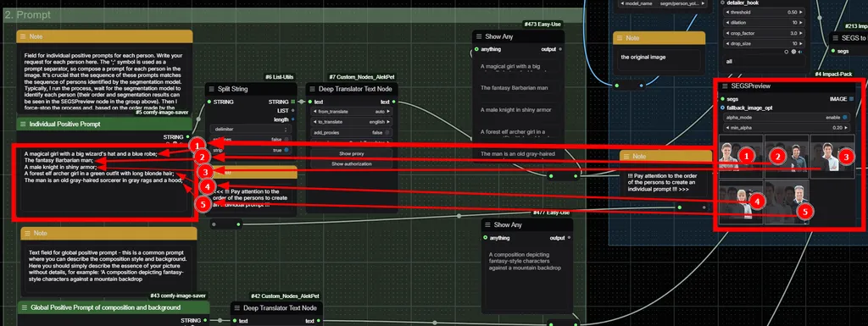
Task: Click the #473 Show Any anything input port
Action: 476,49
